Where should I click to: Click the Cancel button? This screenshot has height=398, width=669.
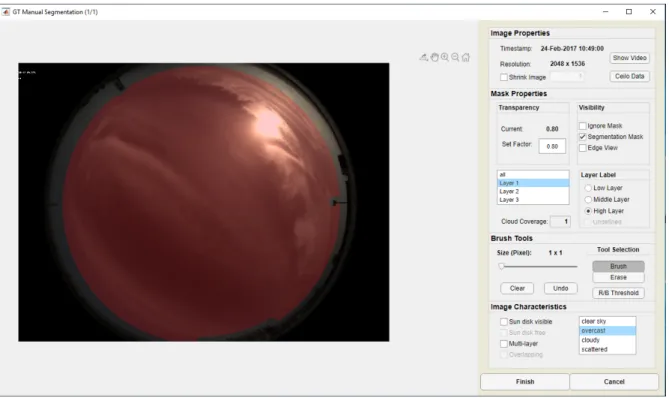tap(614, 382)
